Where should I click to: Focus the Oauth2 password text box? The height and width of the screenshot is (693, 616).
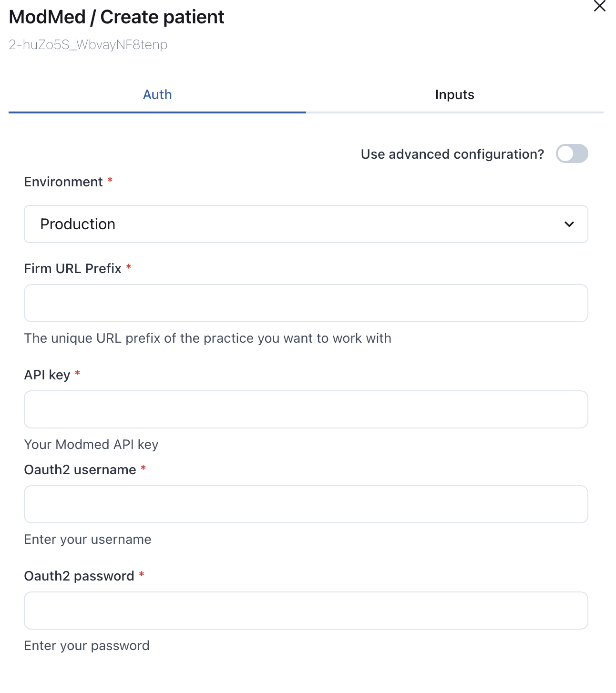[x=306, y=611]
